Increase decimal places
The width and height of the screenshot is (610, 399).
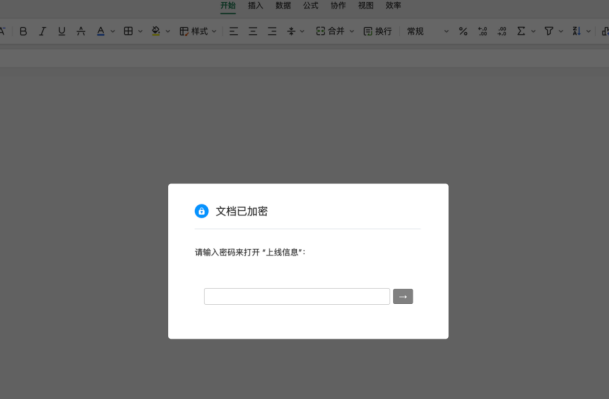pyautogui.click(x=483, y=32)
